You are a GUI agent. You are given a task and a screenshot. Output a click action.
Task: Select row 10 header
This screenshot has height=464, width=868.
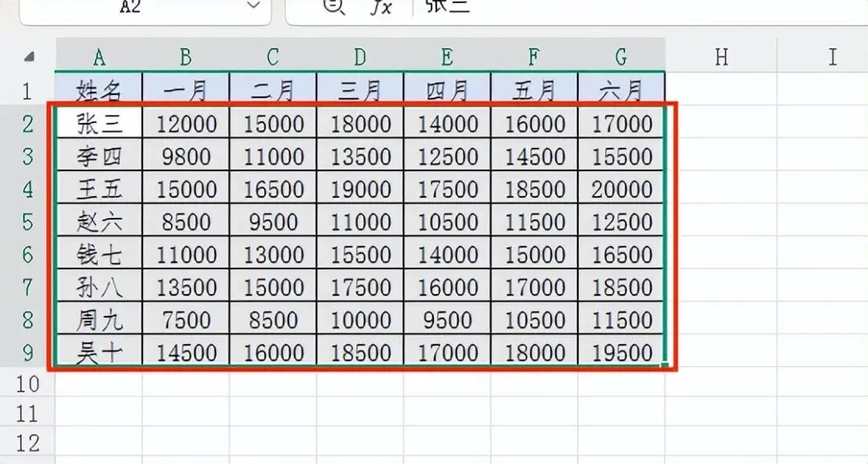point(27,383)
